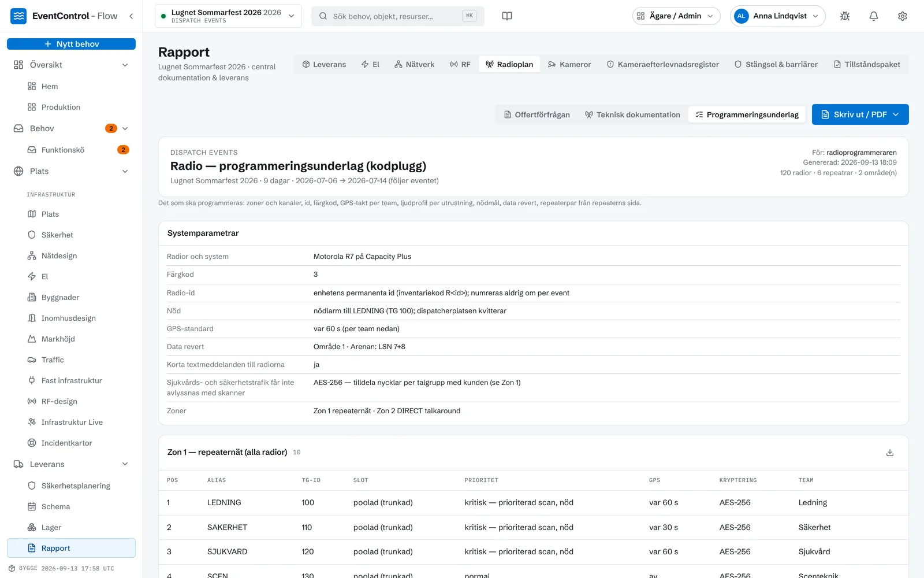The image size is (924, 578).
Task: Open Lager in the sidebar
Action: [71, 527]
